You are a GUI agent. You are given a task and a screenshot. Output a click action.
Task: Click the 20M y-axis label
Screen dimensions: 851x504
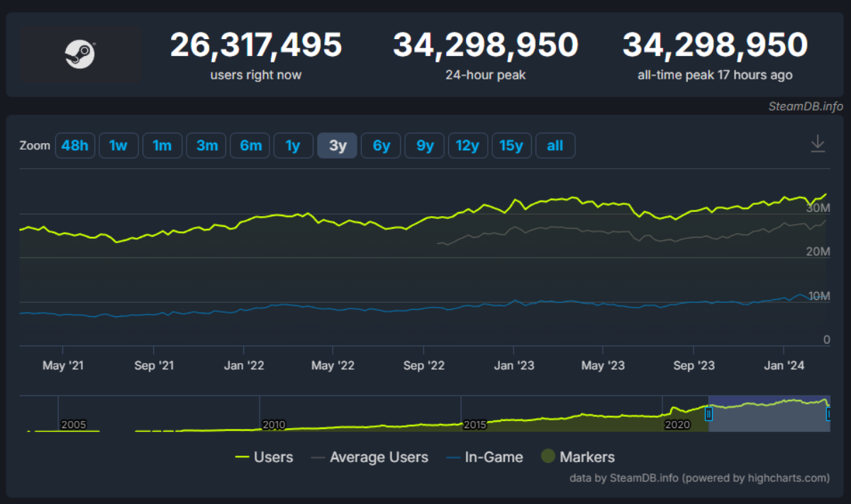(818, 252)
